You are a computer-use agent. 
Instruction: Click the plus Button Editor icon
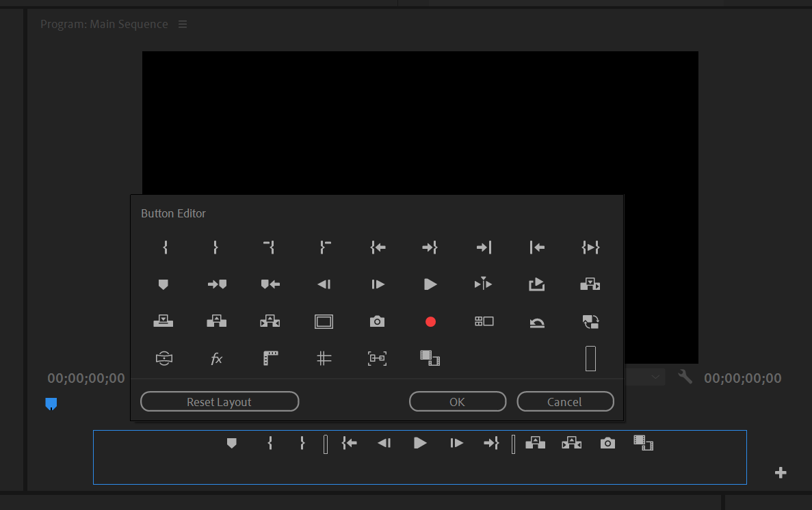click(781, 472)
